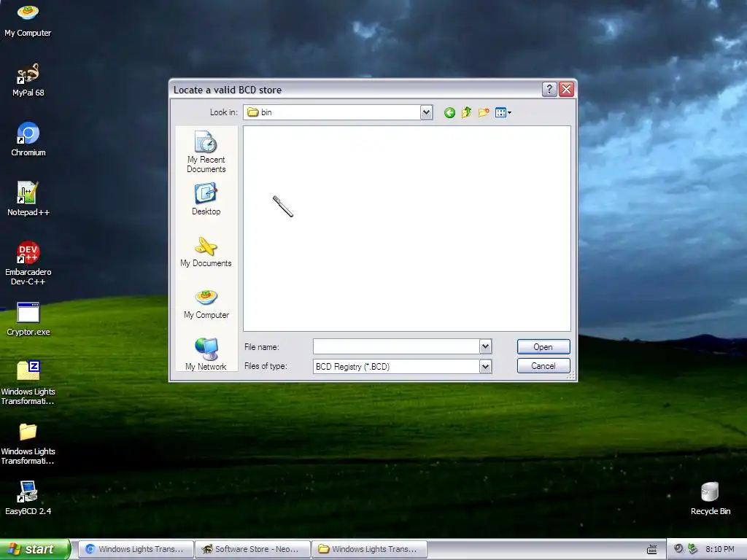The height and width of the screenshot is (560, 747).
Task: Click green Back arrow in dialog toolbar
Action: click(x=449, y=112)
